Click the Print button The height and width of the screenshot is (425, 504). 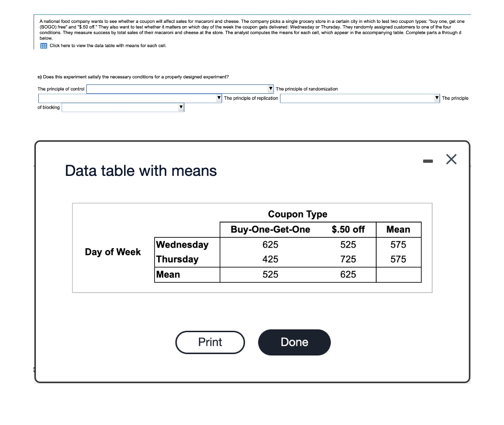[x=210, y=342]
